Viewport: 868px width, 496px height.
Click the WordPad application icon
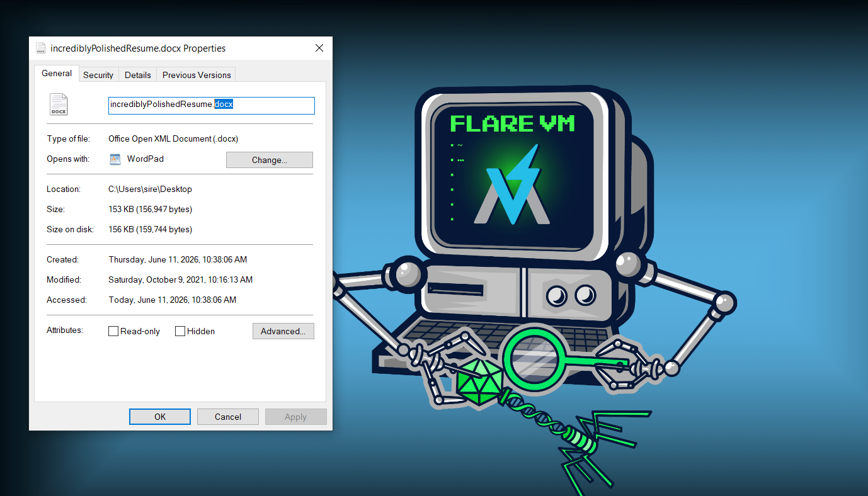115,159
